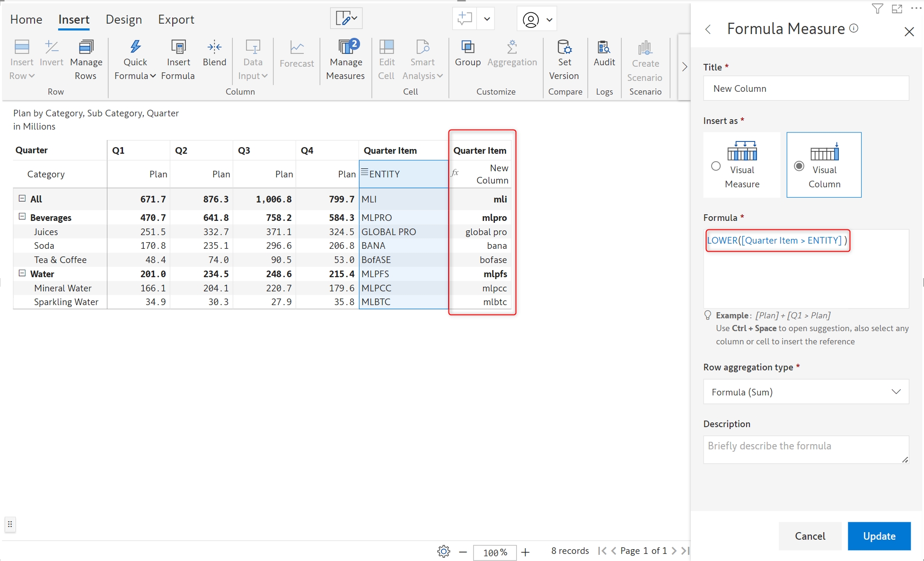Collapse the Beverages category row

[22, 217]
